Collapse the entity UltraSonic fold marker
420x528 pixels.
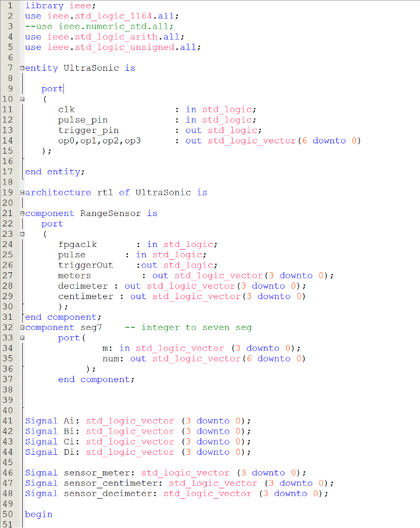(22, 68)
